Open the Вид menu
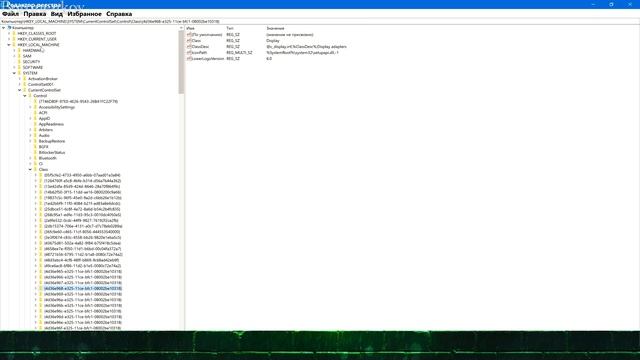Viewport: 640px width, 360px height. tap(57, 14)
